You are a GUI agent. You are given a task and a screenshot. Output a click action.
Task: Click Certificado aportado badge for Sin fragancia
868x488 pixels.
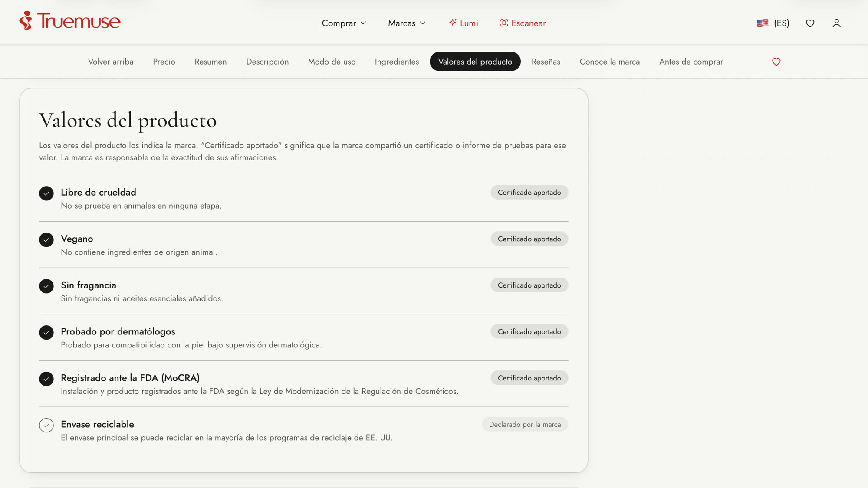[x=529, y=285]
